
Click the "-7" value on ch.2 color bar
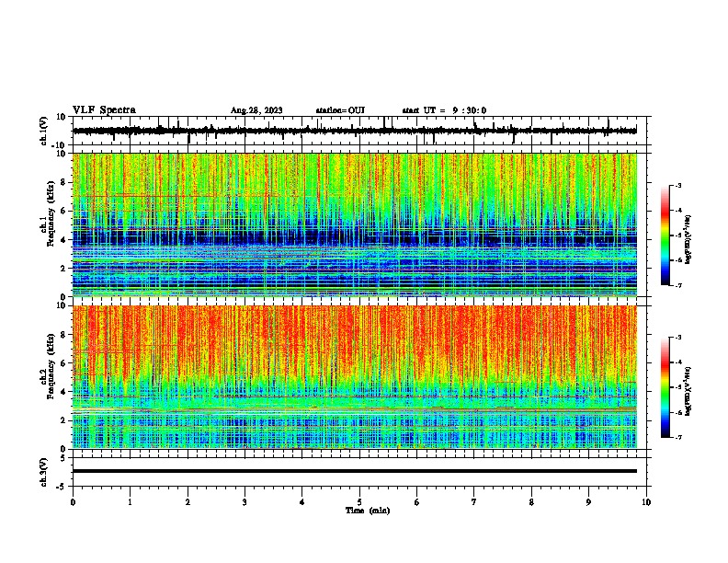pos(678,437)
